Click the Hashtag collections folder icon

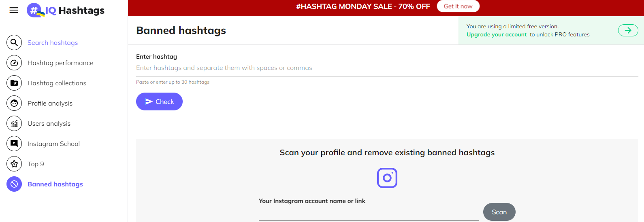(x=14, y=83)
